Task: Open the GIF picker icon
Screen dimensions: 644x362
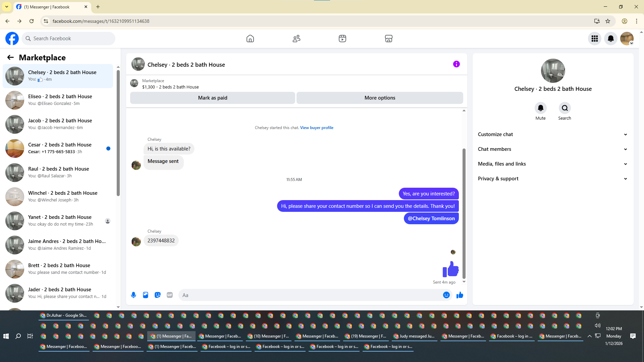Action: click(x=170, y=295)
